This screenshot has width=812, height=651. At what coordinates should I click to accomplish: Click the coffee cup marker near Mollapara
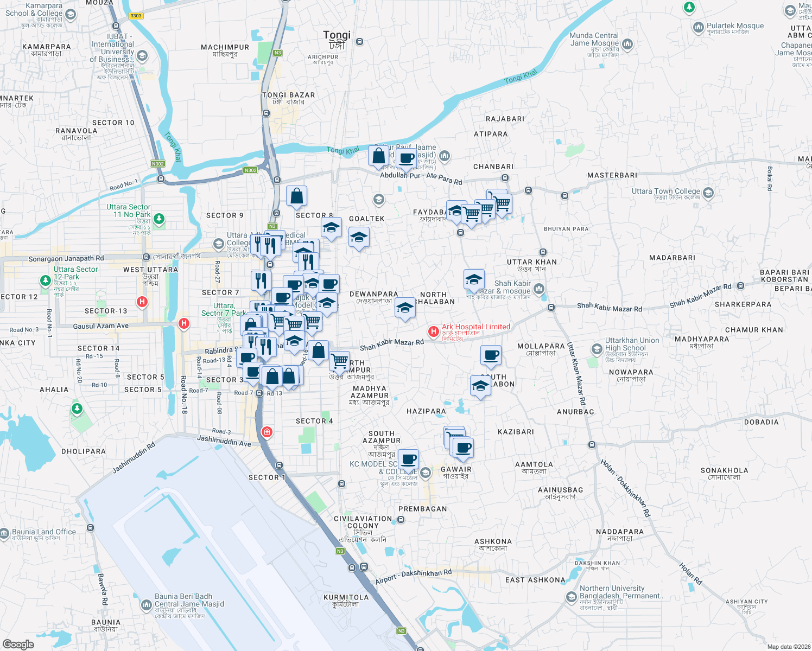[491, 357]
